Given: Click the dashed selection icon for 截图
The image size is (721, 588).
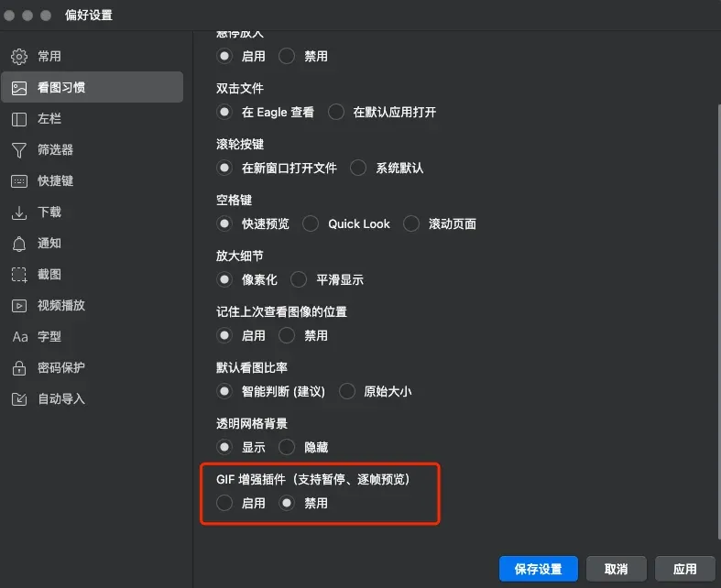Looking at the screenshot, I should click(19, 275).
